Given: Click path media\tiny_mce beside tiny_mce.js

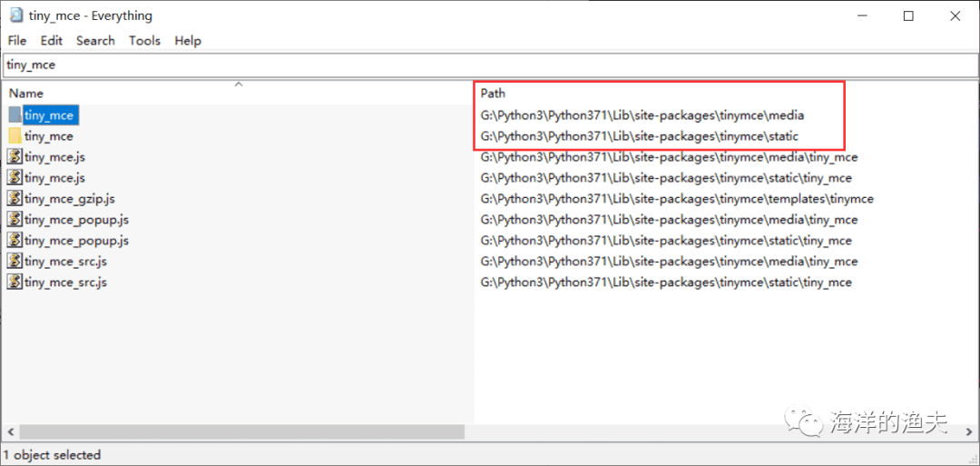Looking at the screenshot, I should point(670,157).
